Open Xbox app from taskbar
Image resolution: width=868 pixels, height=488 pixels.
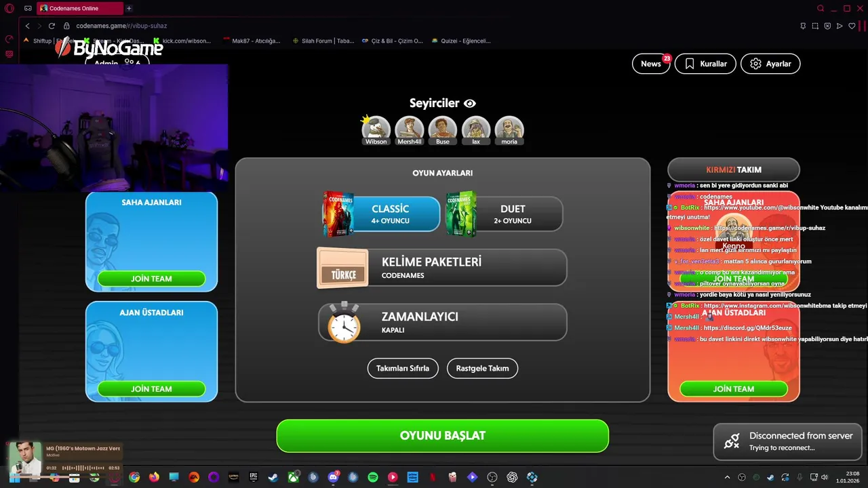click(294, 477)
